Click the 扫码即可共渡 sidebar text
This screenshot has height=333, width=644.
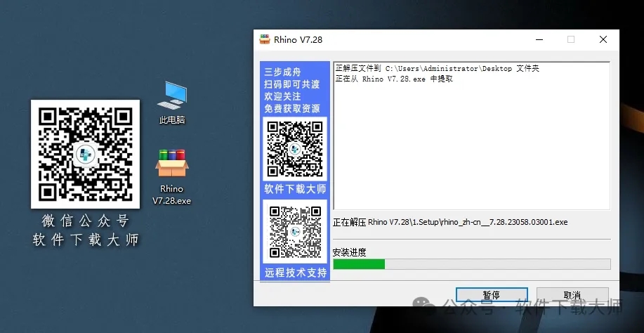pos(292,84)
